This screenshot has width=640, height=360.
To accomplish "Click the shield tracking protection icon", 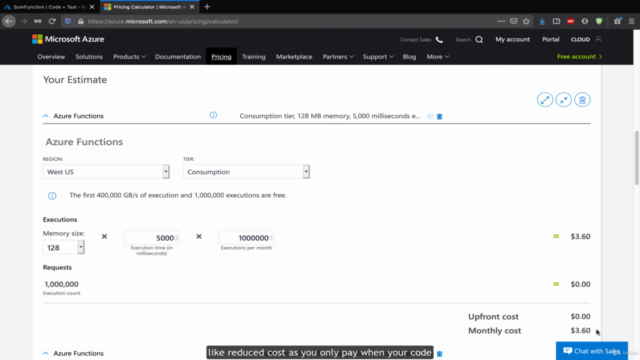I will tap(68, 21).
